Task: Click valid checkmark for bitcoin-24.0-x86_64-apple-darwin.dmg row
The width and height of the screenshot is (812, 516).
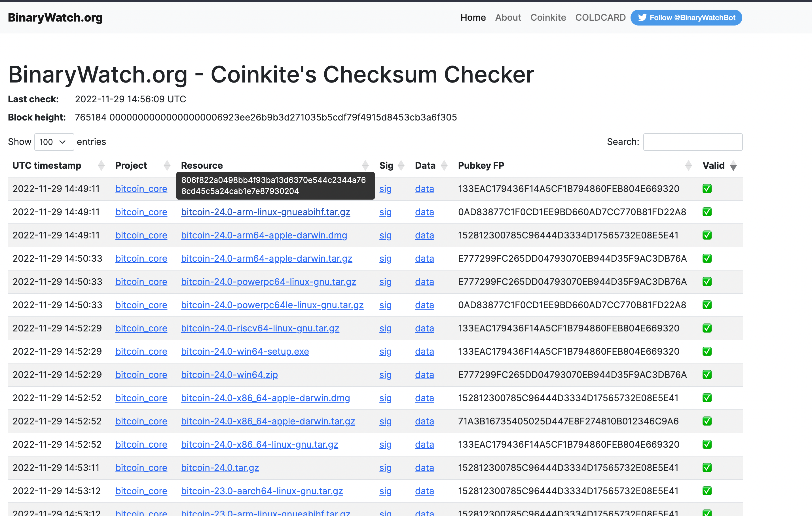Action: pyautogui.click(x=707, y=398)
